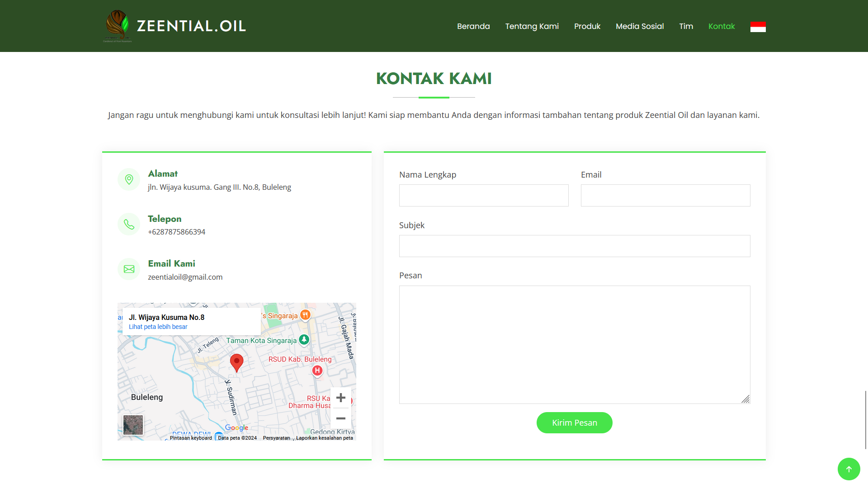
Task: Focus the Subjek text field
Action: point(574,246)
